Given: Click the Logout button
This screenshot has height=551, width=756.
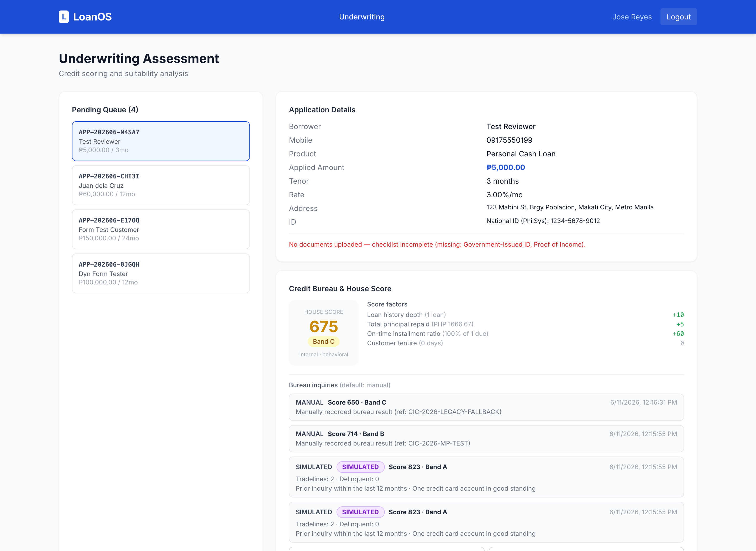Looking at the screenshot, I should pos(678,17).
